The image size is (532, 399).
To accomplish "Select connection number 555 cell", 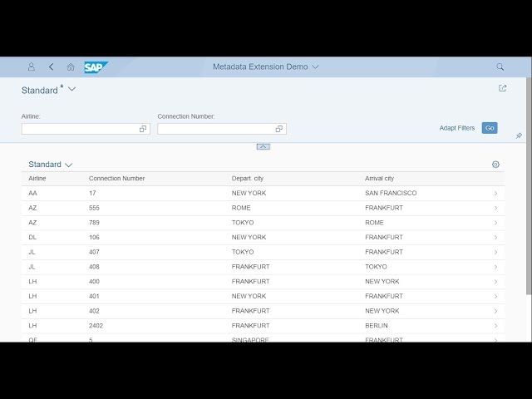I will pyautogui.click(x=94, y=208).
